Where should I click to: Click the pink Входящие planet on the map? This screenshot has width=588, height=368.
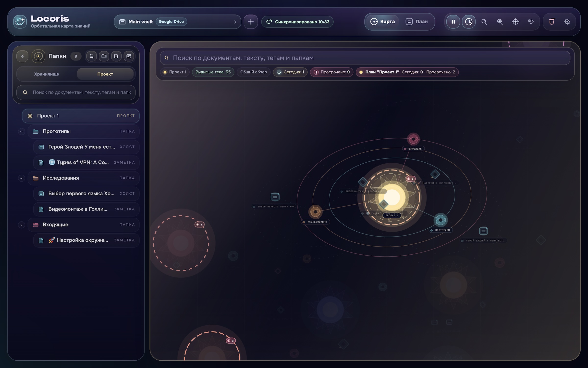click(413, 139)
